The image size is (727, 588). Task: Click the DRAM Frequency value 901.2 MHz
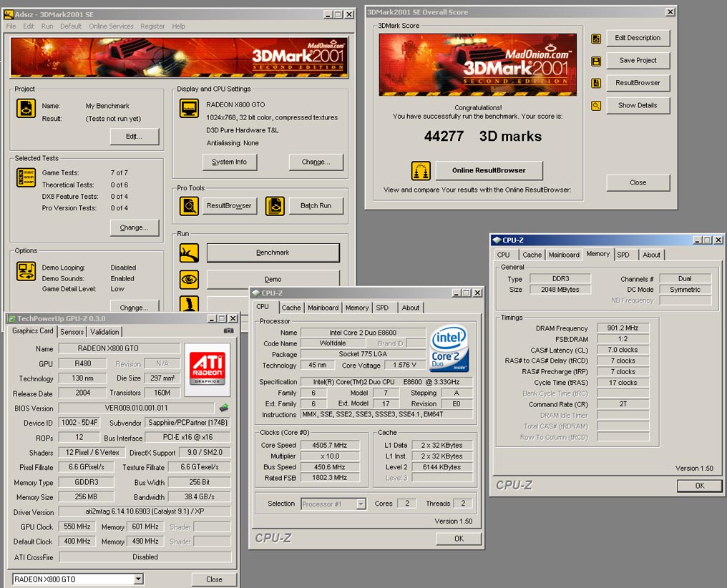pos(623,328)
